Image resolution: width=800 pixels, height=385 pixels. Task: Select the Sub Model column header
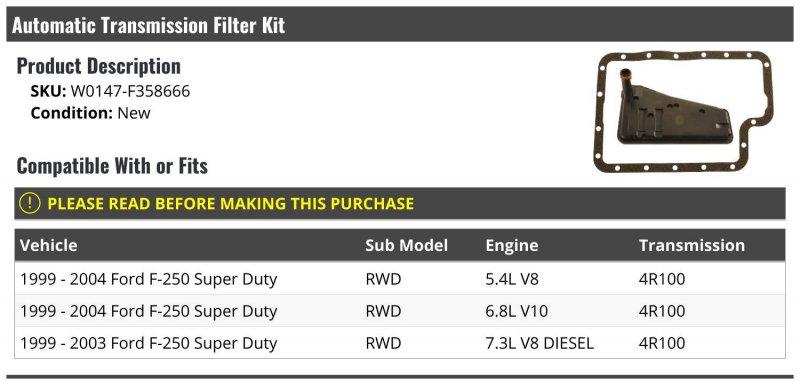[x=406, y=245]
